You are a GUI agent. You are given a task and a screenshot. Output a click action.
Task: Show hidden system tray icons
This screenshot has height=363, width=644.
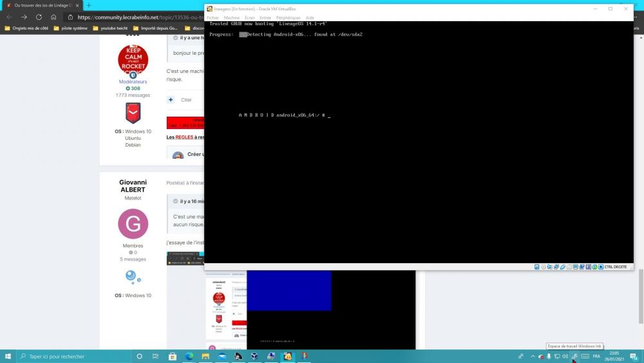point(533,357)
